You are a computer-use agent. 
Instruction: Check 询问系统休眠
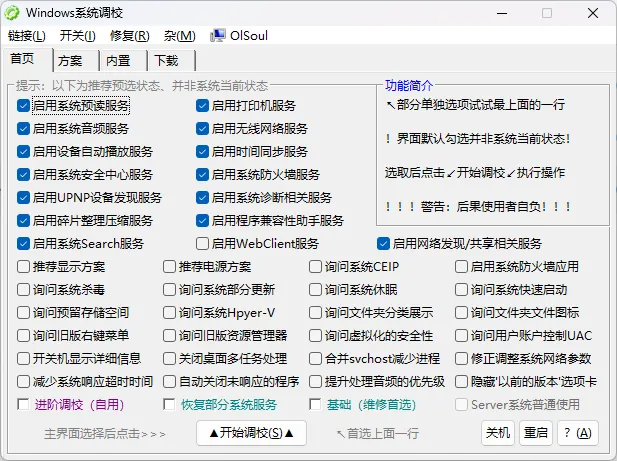tap(315, 290)
